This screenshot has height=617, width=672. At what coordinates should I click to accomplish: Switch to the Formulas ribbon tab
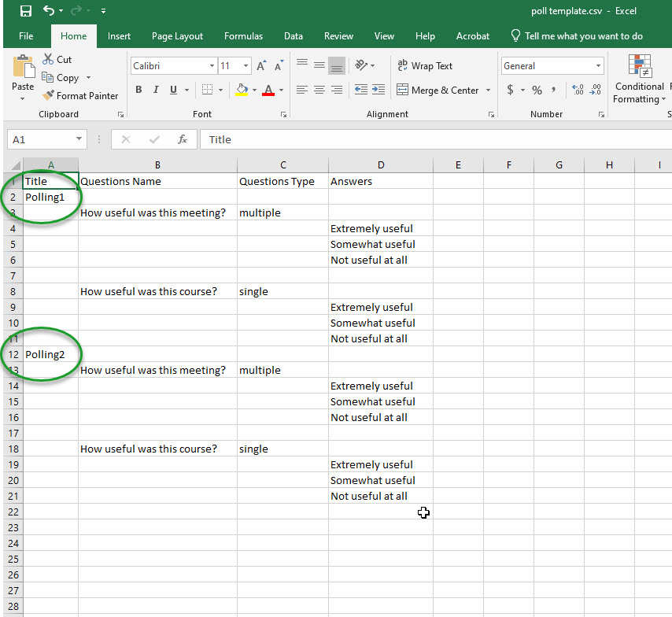[x=243, y=35]
